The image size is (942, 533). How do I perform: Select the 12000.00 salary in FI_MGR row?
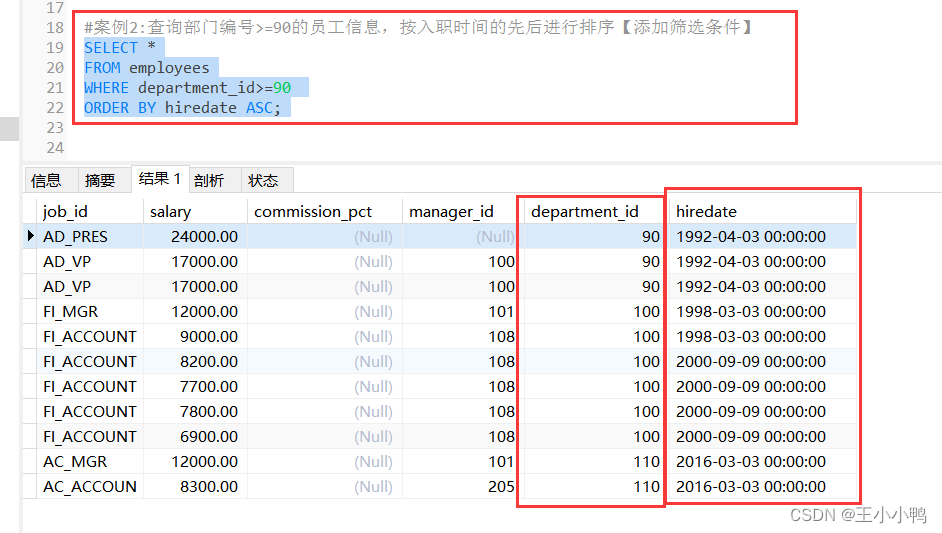pyautogui.click(x=195, y=312)
